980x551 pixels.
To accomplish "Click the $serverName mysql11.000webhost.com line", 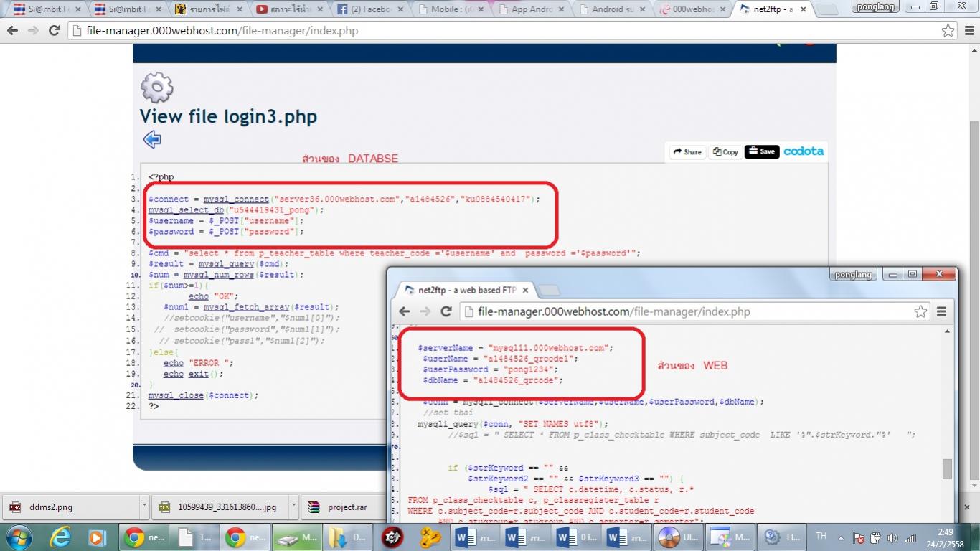I will pos(515,347).
